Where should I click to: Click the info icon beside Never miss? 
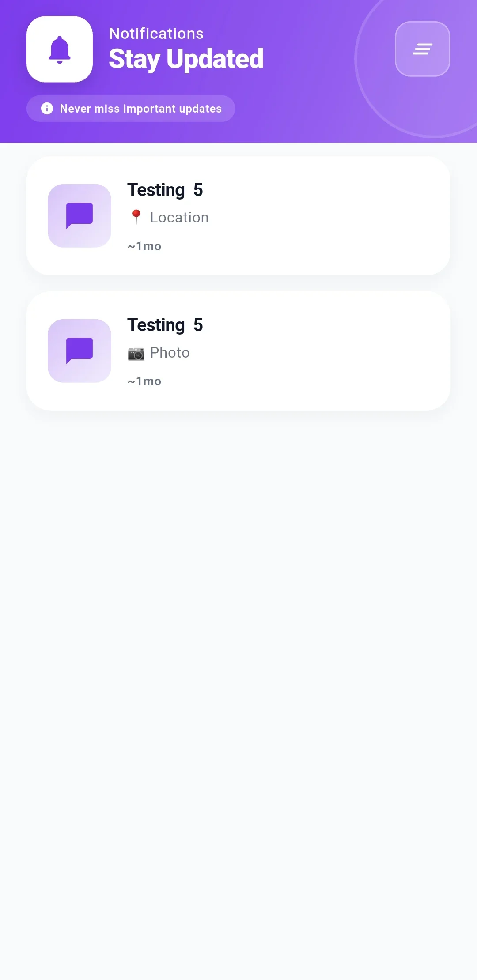(47, 109)
